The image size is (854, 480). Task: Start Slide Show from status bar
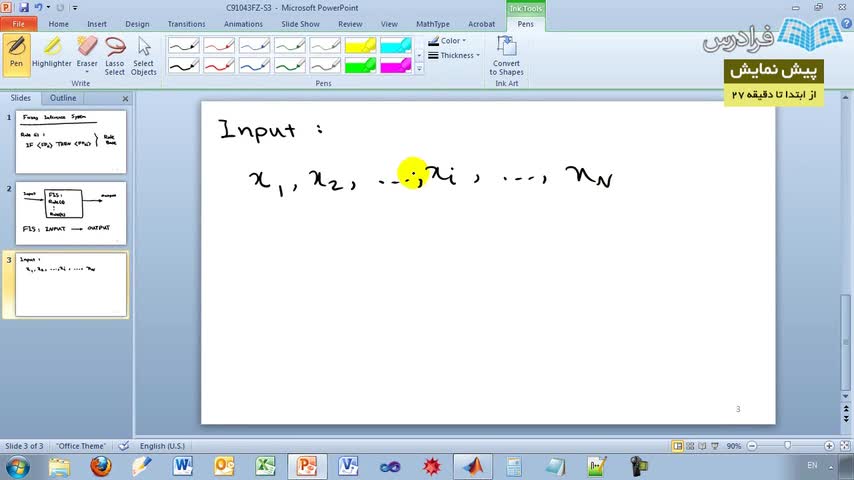(x=715, y=446)
